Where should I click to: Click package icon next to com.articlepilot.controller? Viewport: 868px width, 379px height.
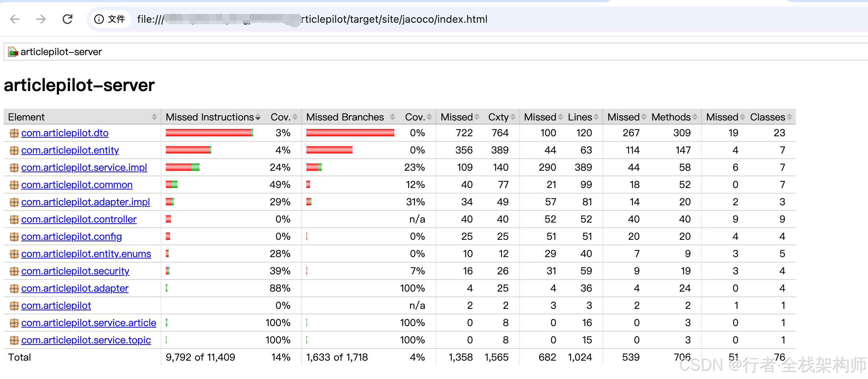coord(14,219)
